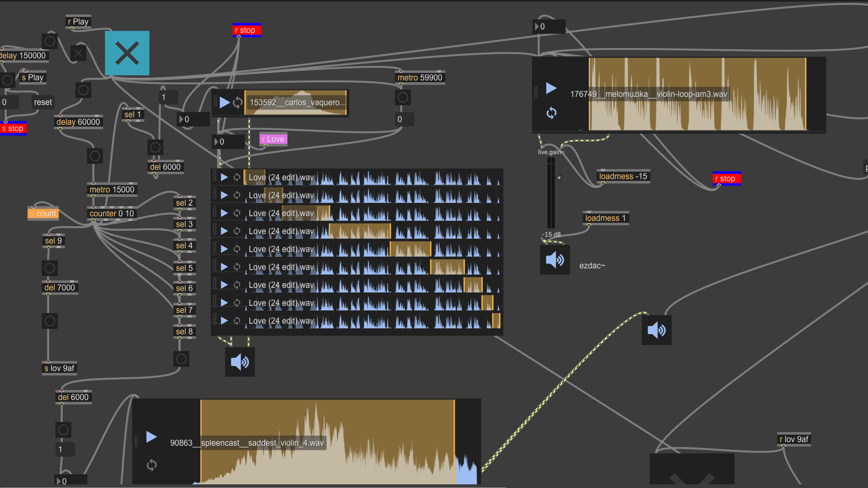Toggle loop on the violin-loop-am3 clip
The width and height of the screenshot is (868, 488).
551,113
